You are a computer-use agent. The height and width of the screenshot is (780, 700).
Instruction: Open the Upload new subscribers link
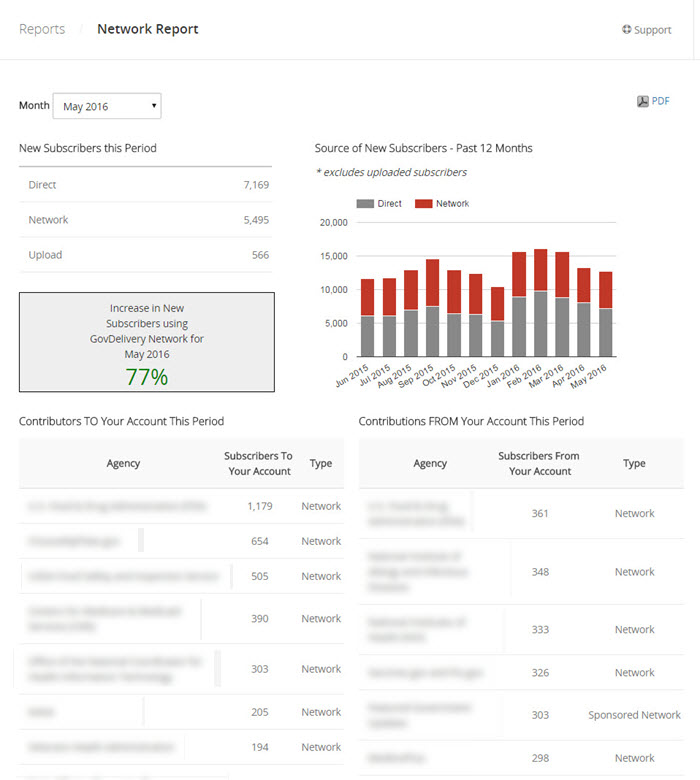pyautogui.click(x=45, y=255)
